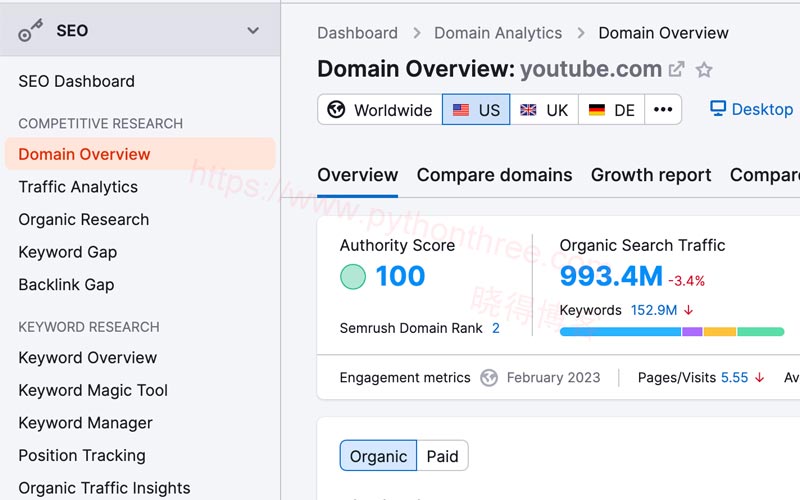Select US database
The width and height of the screenshot is (800, 500).
[476, 109]
